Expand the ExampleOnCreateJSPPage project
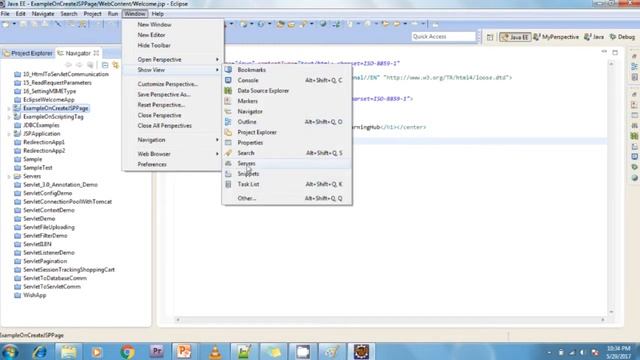 coord(9,109)
